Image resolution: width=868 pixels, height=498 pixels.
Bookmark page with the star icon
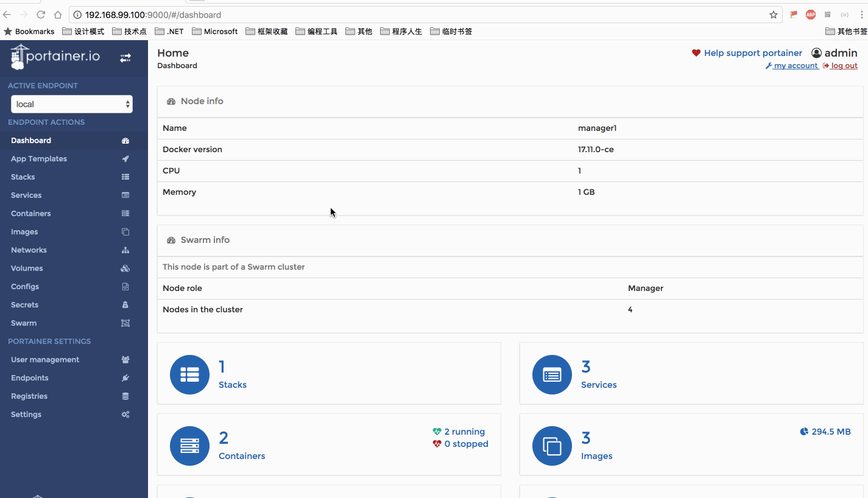tap(774, 15)
